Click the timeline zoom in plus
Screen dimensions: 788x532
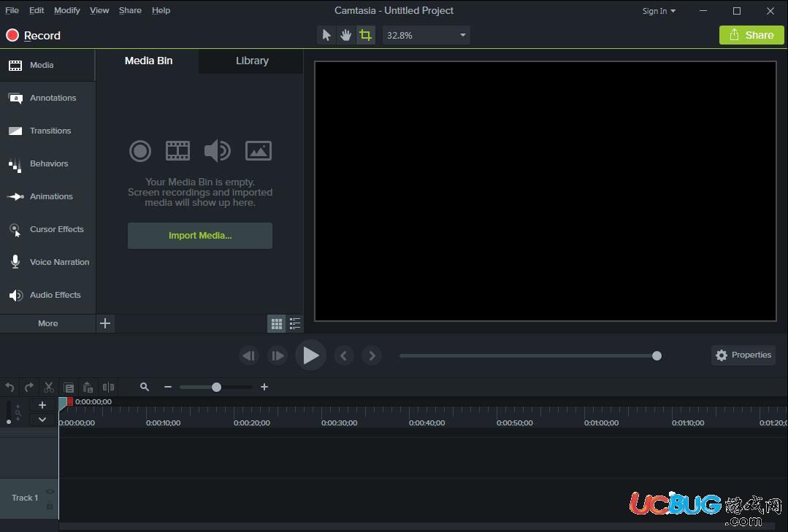pyautogui.click(x=264, y=387)
